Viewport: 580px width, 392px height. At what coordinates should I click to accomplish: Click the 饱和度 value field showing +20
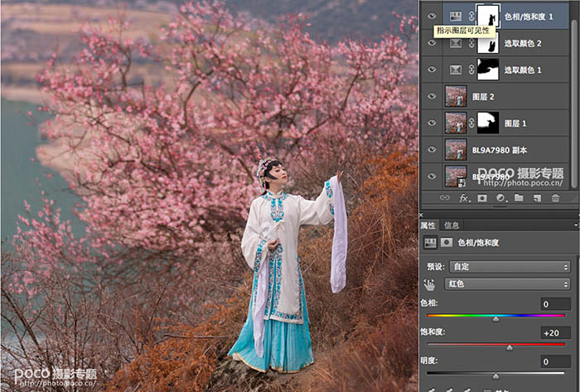[556, 333]
